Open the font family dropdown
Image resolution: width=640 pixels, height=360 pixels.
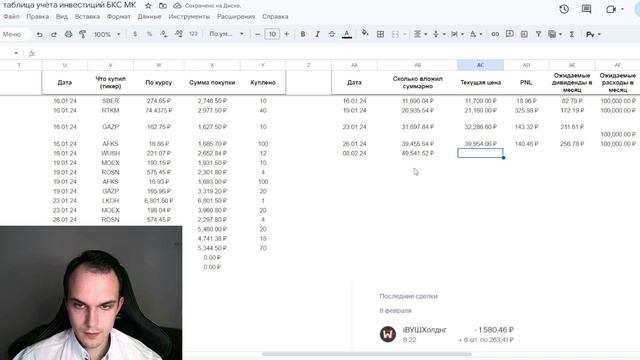click(x=227, y=34)
